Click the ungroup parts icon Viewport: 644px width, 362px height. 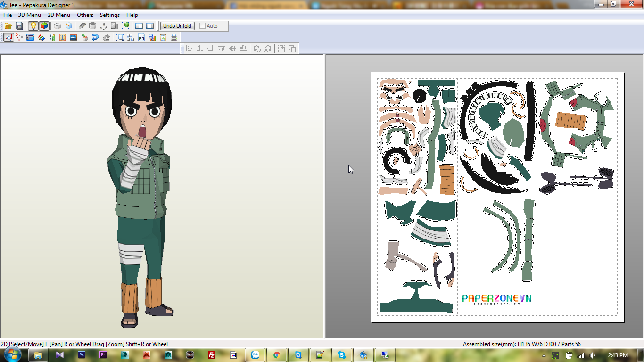tap(292, 48)
